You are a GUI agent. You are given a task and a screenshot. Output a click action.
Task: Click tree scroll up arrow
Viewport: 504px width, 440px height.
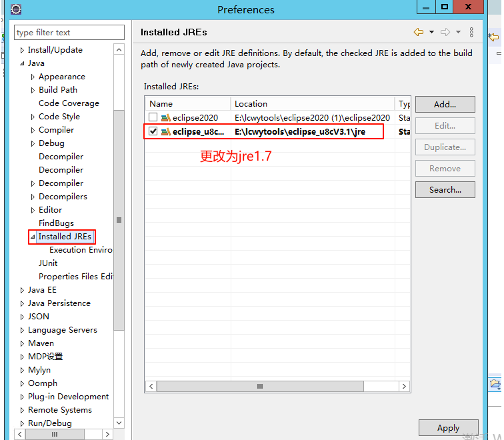(119, 49)
